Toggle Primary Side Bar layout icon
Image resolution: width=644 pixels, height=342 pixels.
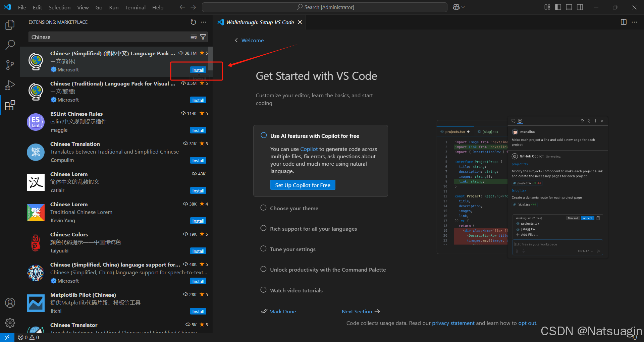(x=558, y=7)
